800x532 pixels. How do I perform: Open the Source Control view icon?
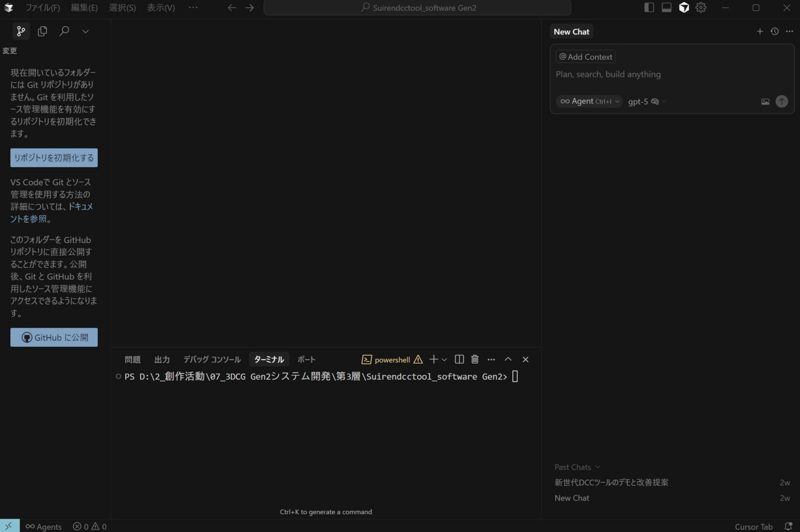pos(21,32)
